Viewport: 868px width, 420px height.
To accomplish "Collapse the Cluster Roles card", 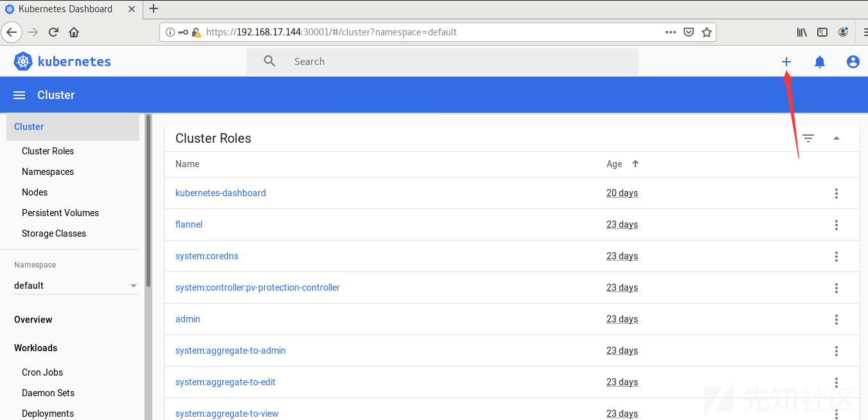I will [837, 138].
